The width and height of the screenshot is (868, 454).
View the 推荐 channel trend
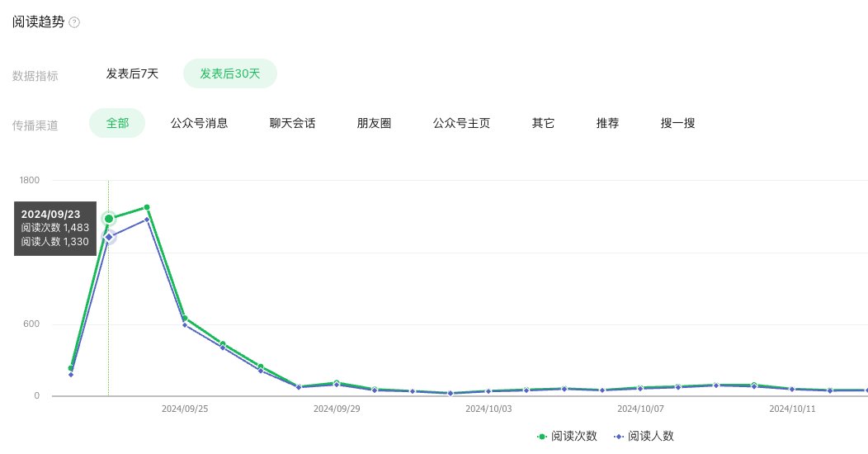pyautogui.click(x=607, y=123)
